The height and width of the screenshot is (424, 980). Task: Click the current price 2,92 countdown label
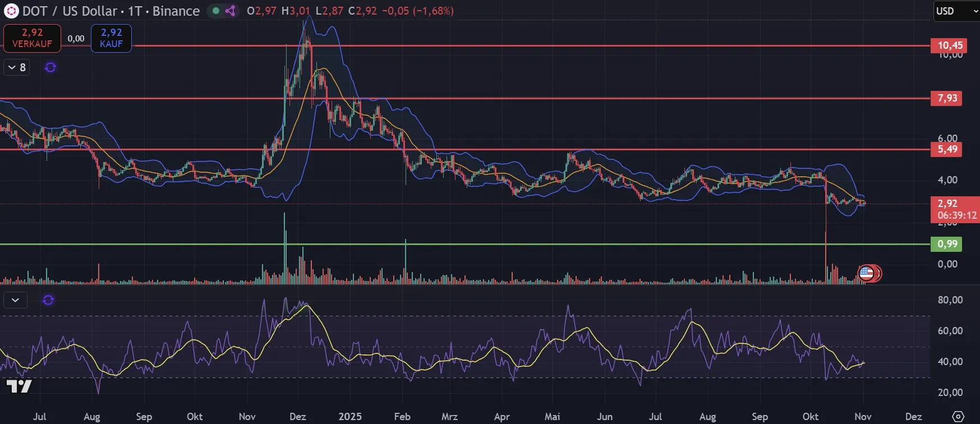(955, 209)
